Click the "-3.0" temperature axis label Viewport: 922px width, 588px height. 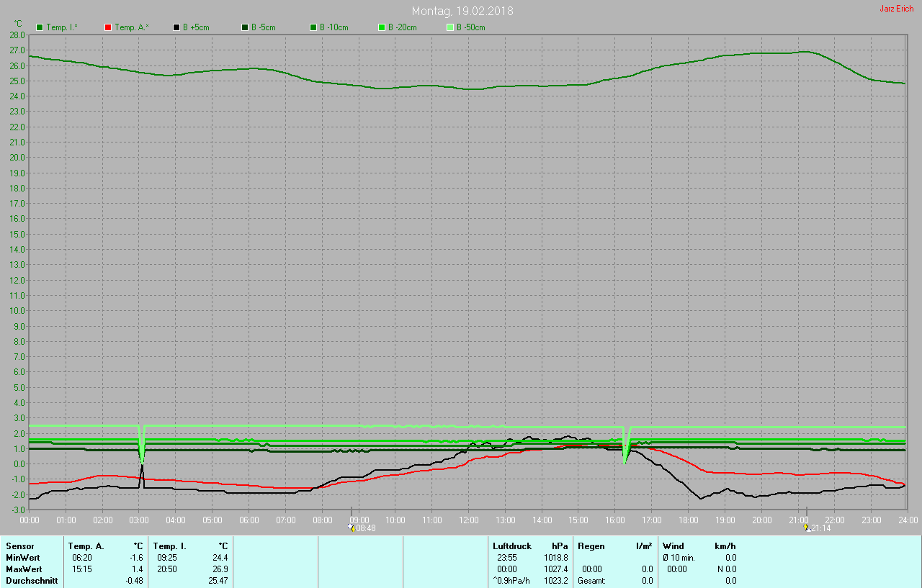pos(18,510)
